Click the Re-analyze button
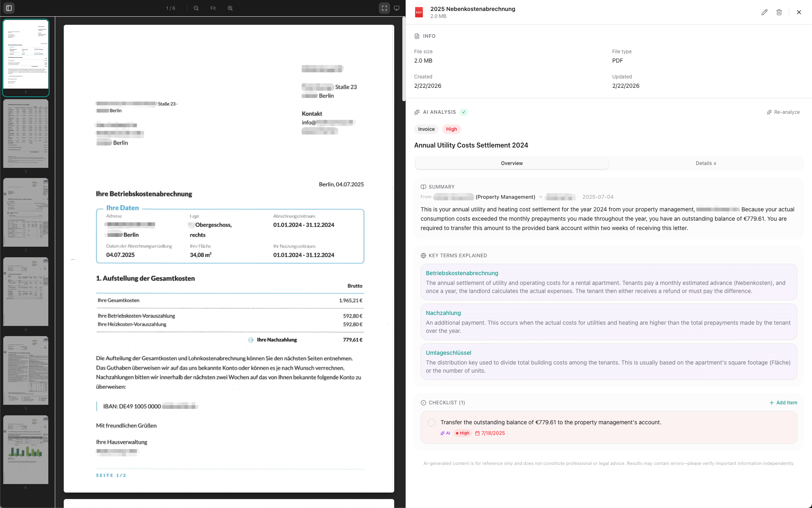Viewport: 812px width, 508px height. coord(783,112)
